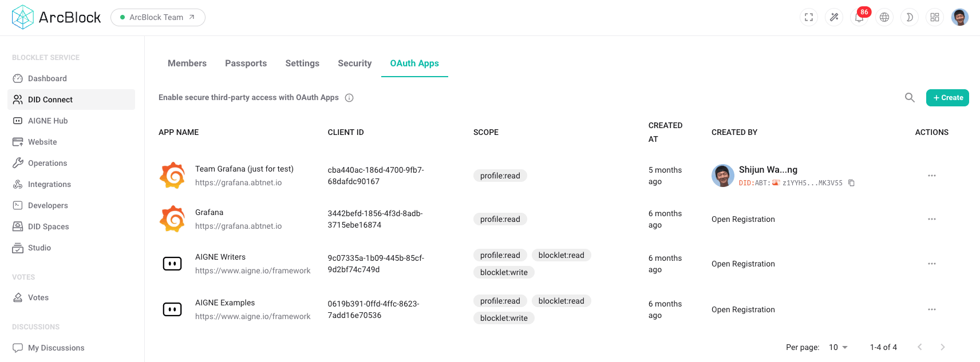Click profile:read chip in Team Grafana row
The image size is (980, 362).
pos(500,176)
